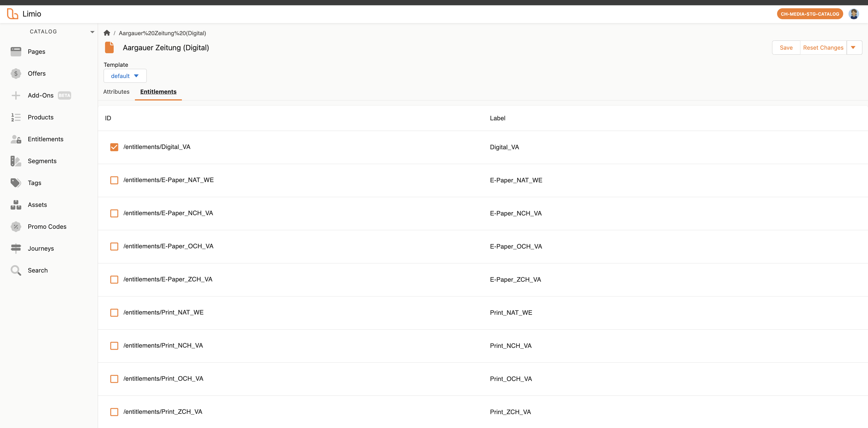Click the CH-MEDIA-STG-CATALOG environment badge
Screen dimensions: 868x428
click(810, 14)
